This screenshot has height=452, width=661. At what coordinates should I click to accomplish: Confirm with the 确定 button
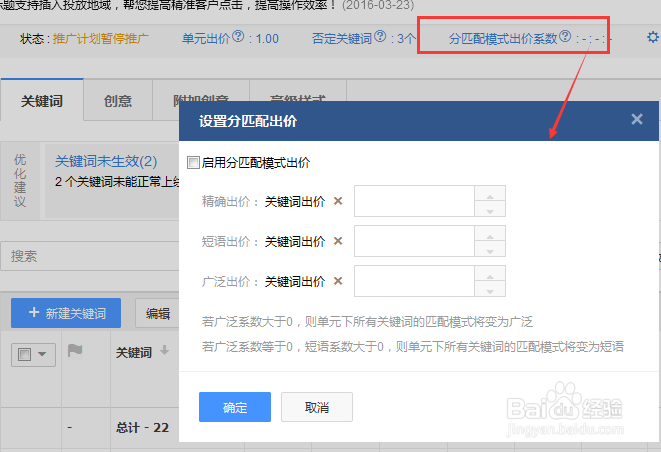click(235, 407)
